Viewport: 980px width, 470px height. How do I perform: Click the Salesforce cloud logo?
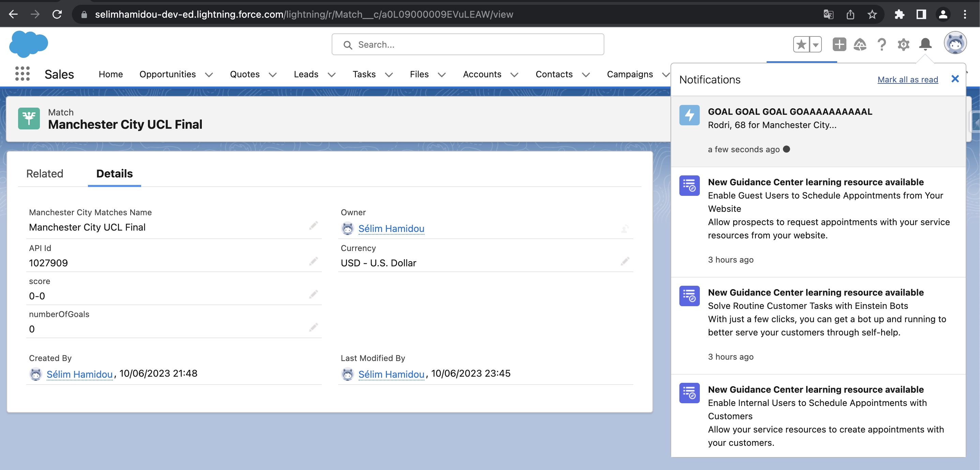click(x=29, y=44)
